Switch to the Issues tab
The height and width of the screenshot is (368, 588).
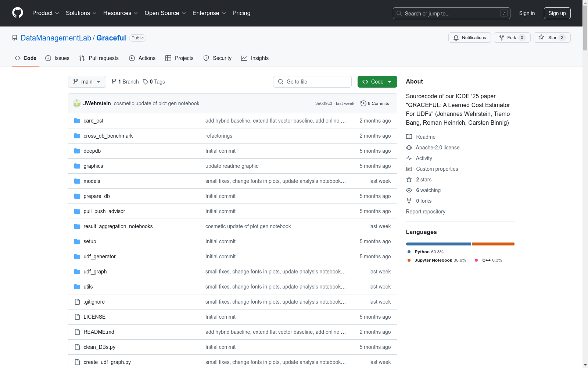(x=57, y=58)
